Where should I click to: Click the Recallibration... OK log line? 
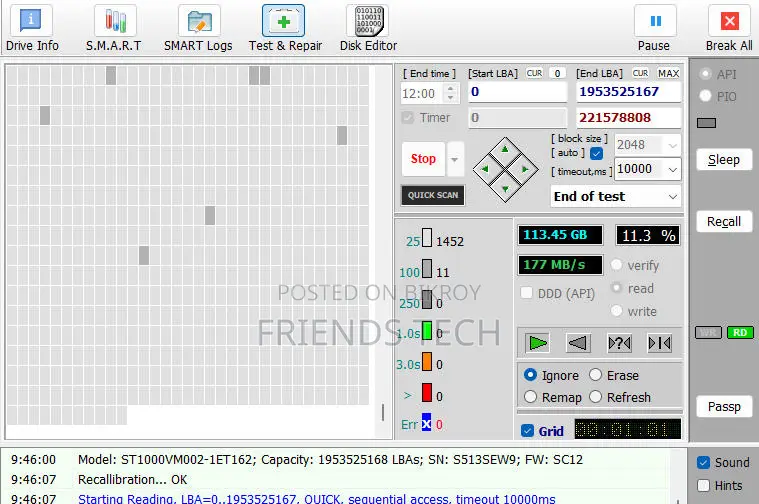click(x=132, y=479)
